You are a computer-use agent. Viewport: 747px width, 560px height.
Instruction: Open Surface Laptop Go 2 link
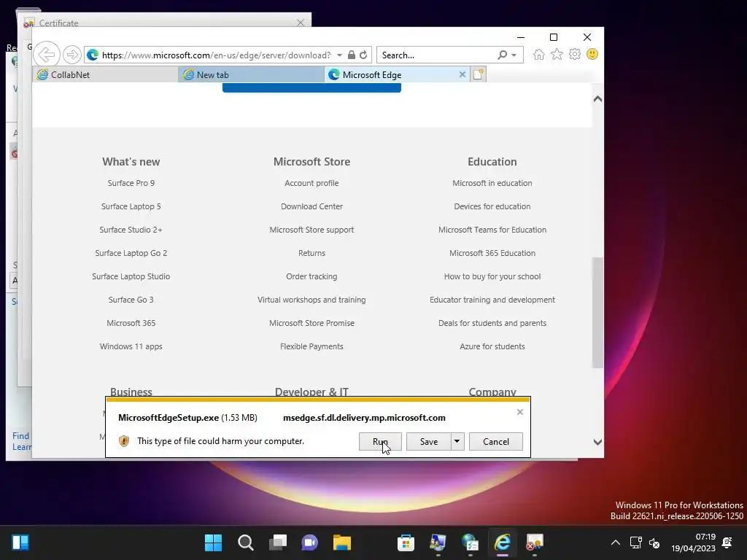tap(131, 253)
